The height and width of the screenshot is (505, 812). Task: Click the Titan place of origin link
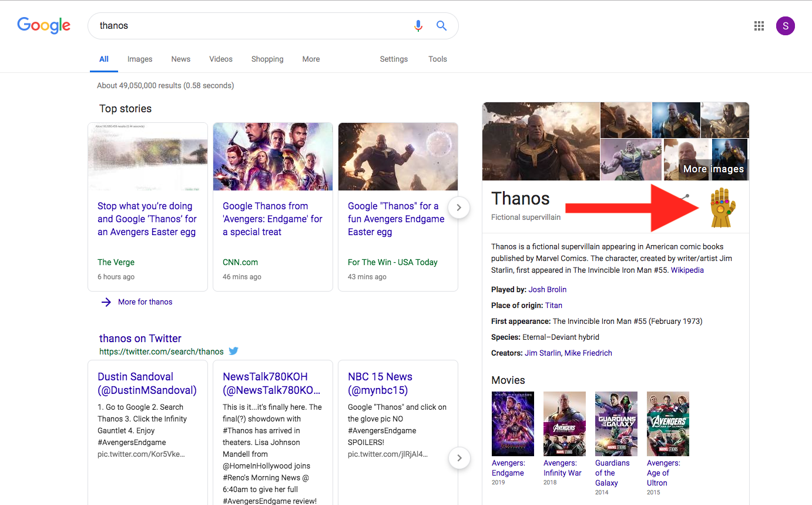point(553,305)
